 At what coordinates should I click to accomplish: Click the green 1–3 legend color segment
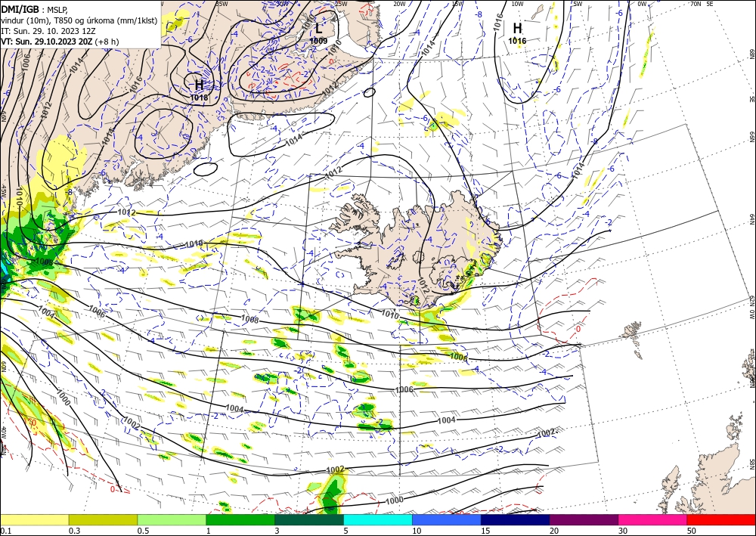240,519
